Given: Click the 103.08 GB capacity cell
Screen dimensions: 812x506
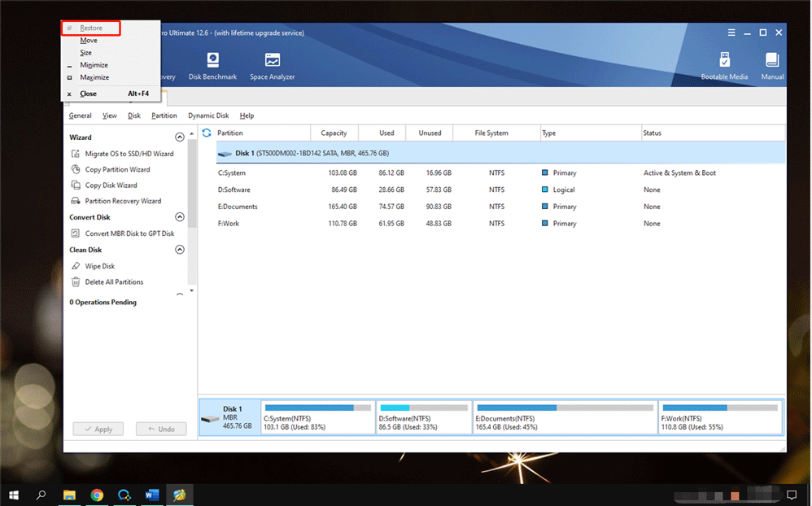Looking at the screenshot, I should (343, 173).
